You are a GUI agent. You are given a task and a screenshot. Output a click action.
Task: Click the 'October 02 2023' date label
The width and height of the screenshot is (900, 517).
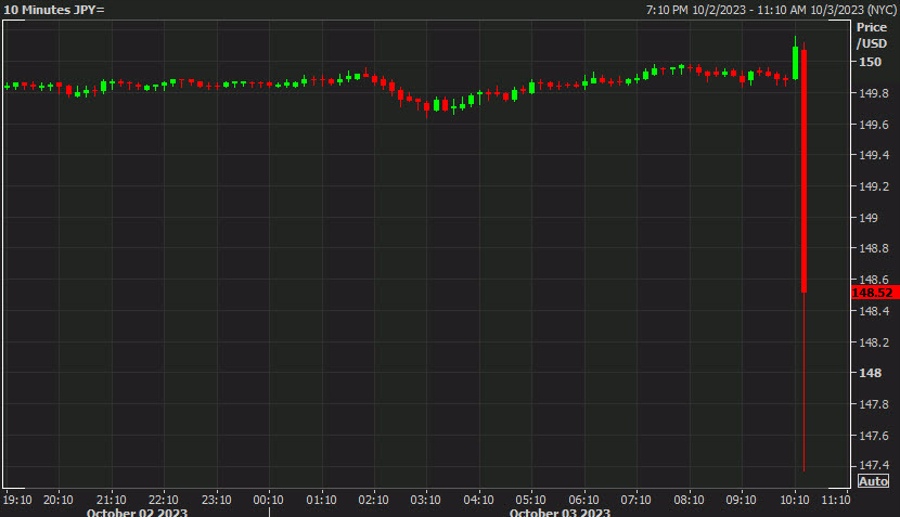click(137, 512)
